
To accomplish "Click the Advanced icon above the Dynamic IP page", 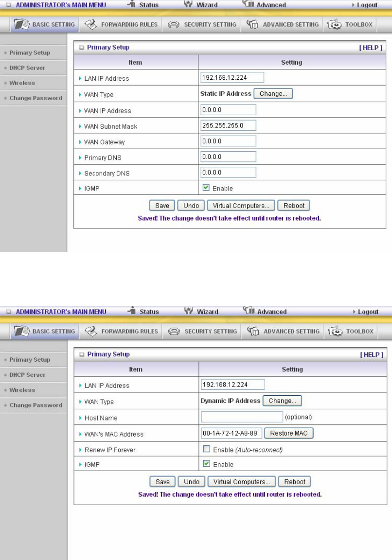I will pos(249,310).
